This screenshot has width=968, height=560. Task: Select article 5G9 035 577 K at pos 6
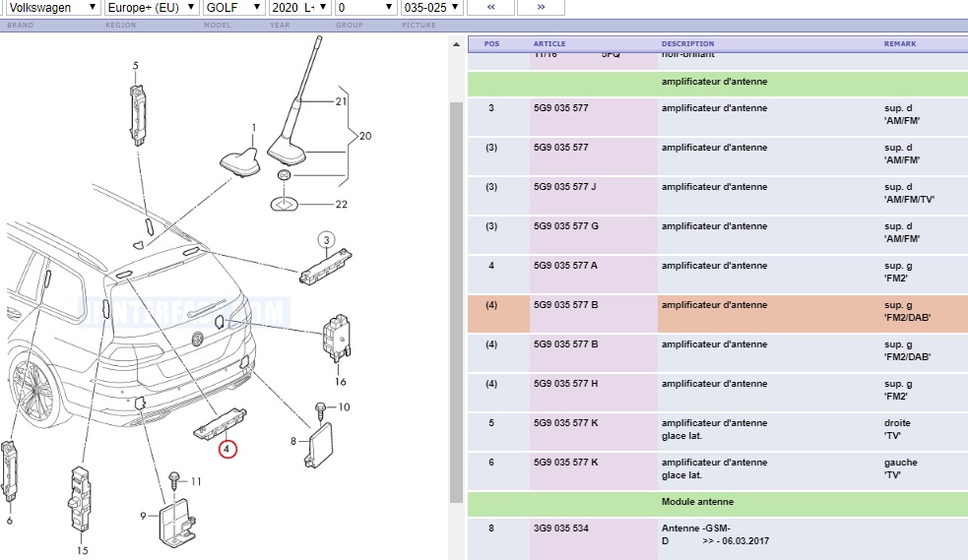(565, 463)
